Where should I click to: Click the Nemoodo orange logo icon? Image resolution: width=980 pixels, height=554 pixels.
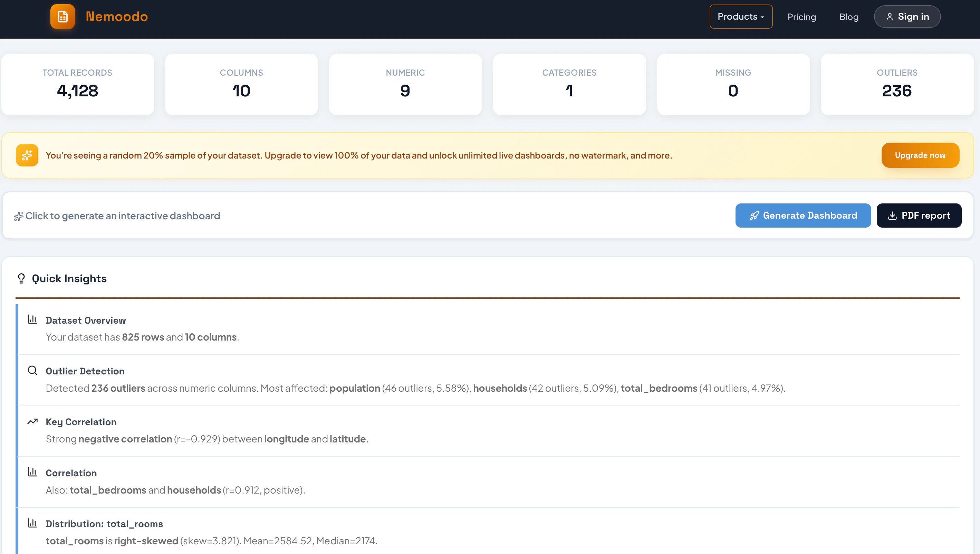point(63,16)
